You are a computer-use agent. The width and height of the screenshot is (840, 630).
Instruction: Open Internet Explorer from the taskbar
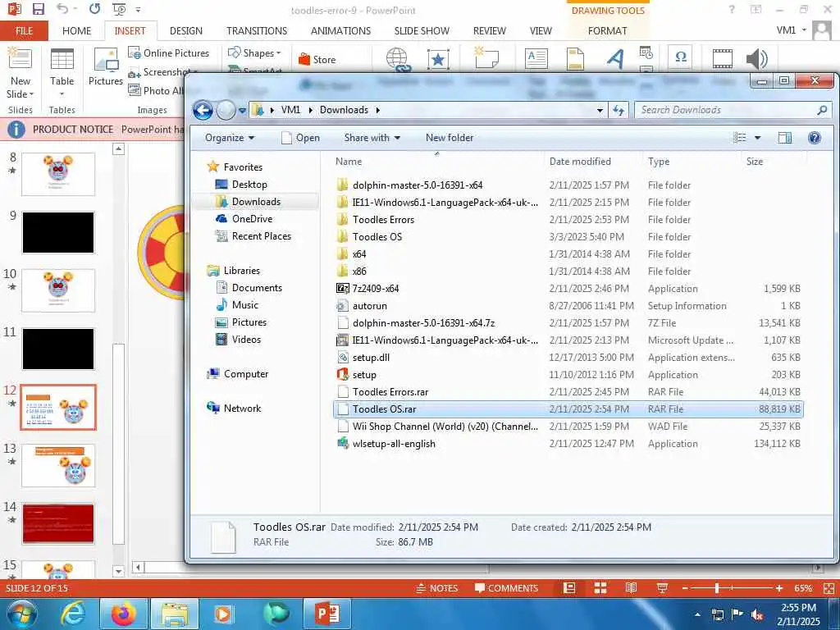click(x=72, y=614)
